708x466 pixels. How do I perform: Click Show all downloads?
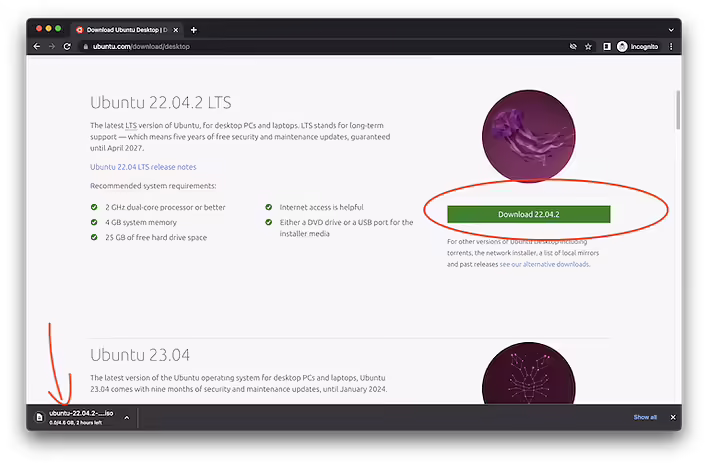pyautogui.click(x=645, y=417)
